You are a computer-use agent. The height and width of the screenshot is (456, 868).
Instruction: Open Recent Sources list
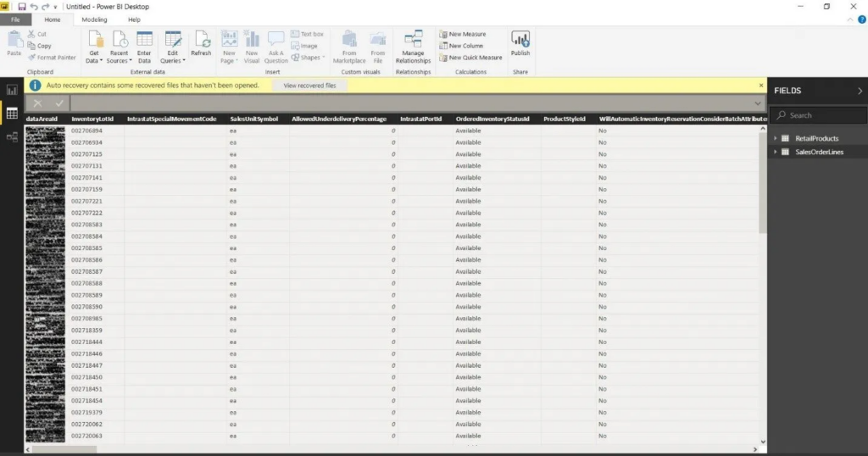pyautogui.click(x=119, y=47)
